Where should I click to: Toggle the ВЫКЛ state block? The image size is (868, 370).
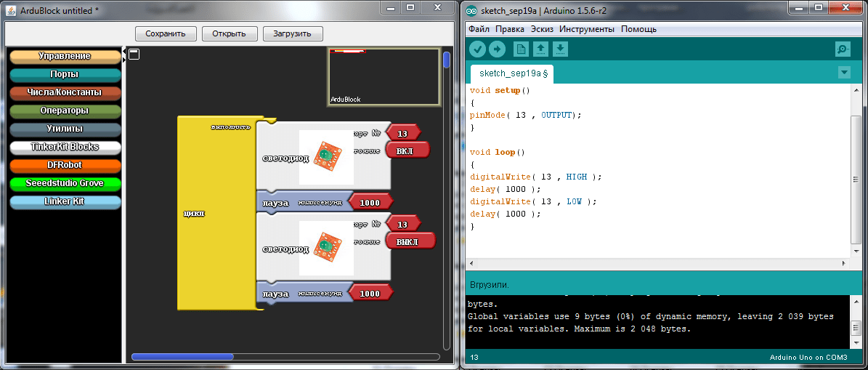(x=410, y=241)
